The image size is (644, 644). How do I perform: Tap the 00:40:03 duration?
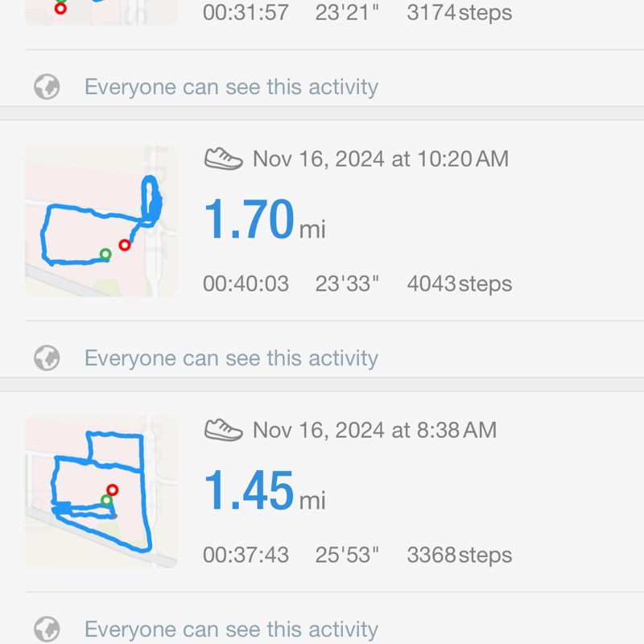[x=246, y=284]
